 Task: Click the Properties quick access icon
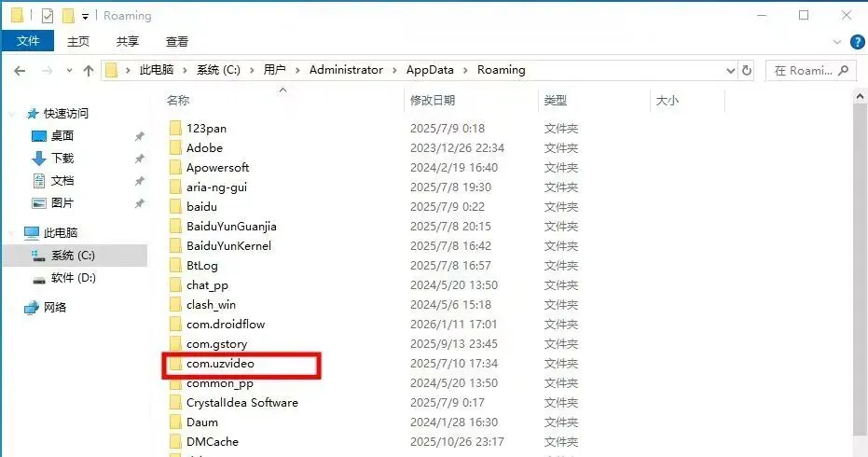tap(48, 16)
